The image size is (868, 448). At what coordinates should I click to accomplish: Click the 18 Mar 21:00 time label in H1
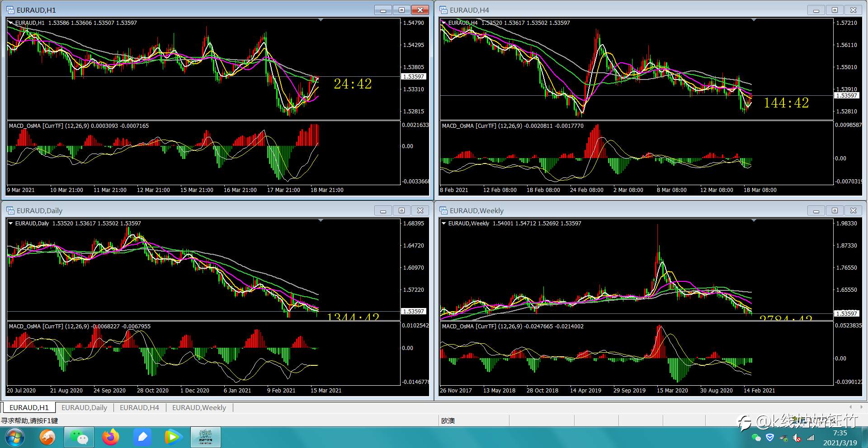coord(327,190)
